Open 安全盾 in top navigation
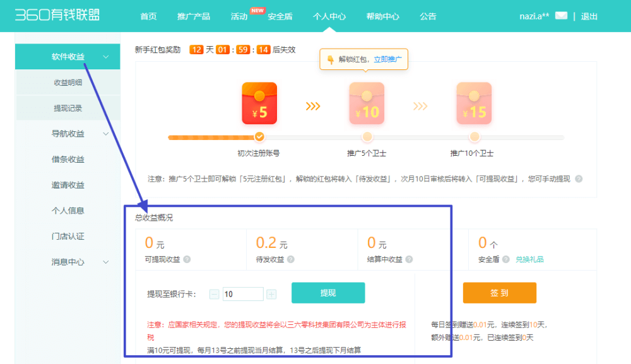Screen dimensions: 631x364 pos(280,16)
